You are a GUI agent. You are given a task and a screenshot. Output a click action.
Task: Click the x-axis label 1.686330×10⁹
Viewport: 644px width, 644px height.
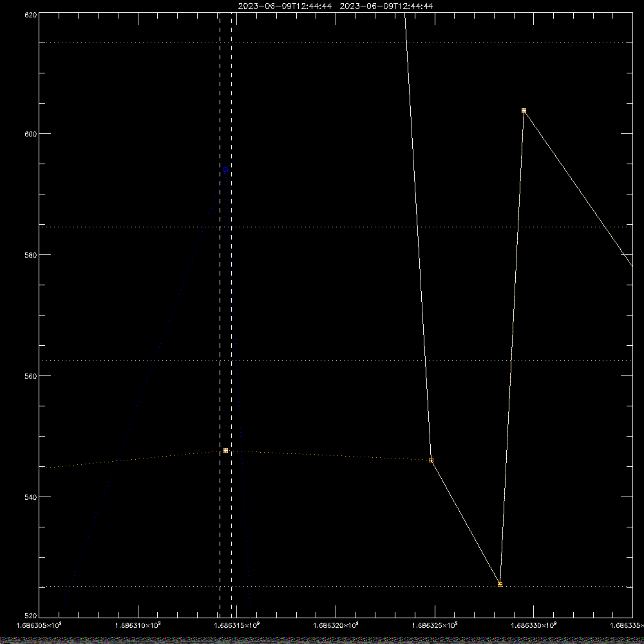tap(534, 625)
